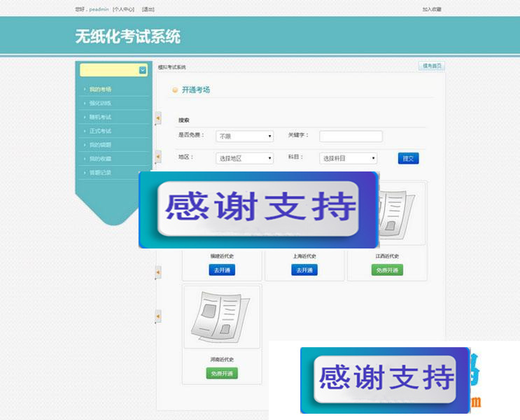Click the orange arrow handle beside 搜索
Image resolution: width=520 pixels, height=420 pixels.
coord(158,118)
